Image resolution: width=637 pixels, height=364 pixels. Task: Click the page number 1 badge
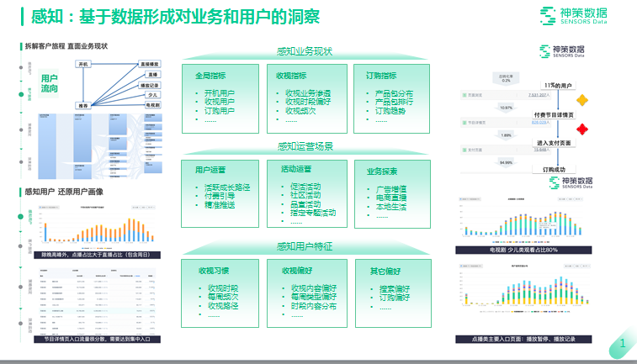point(623,344)
